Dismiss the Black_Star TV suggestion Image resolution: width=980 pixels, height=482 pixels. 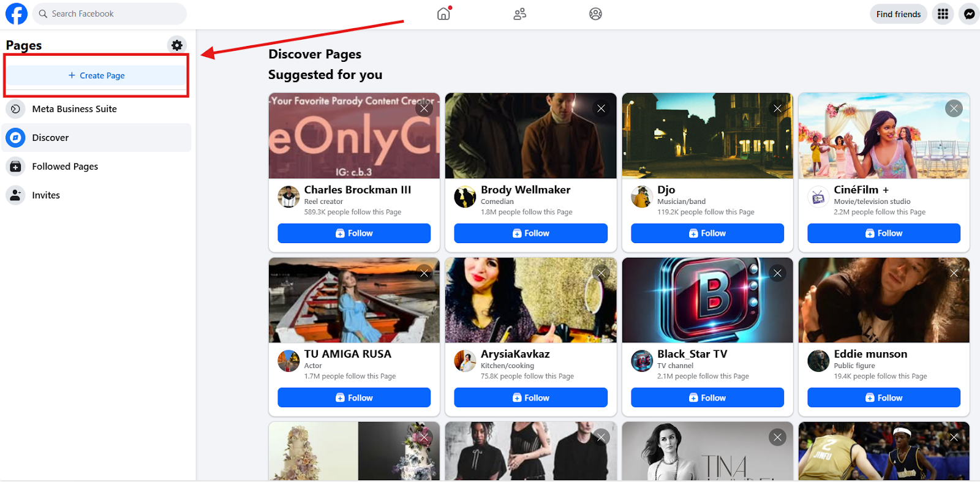coord(777,273)
